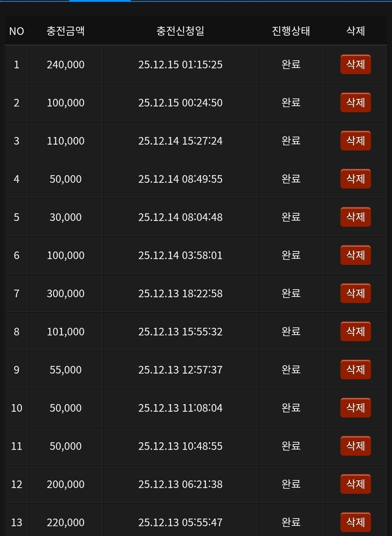The image size is (392, 536).
Task: Click the 진행상태 column header
Action: tap(291, 31)
